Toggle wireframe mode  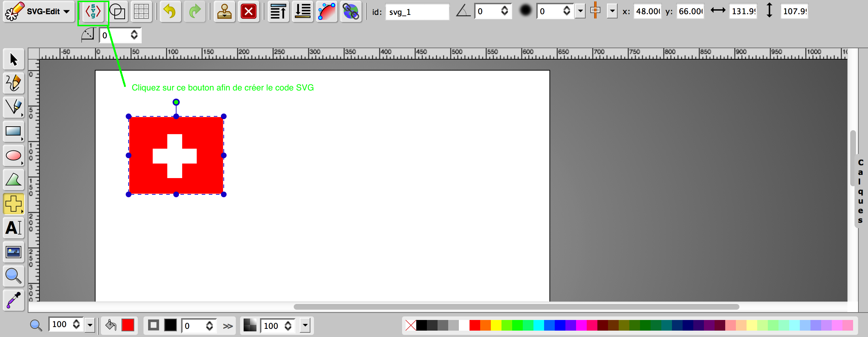118,12
